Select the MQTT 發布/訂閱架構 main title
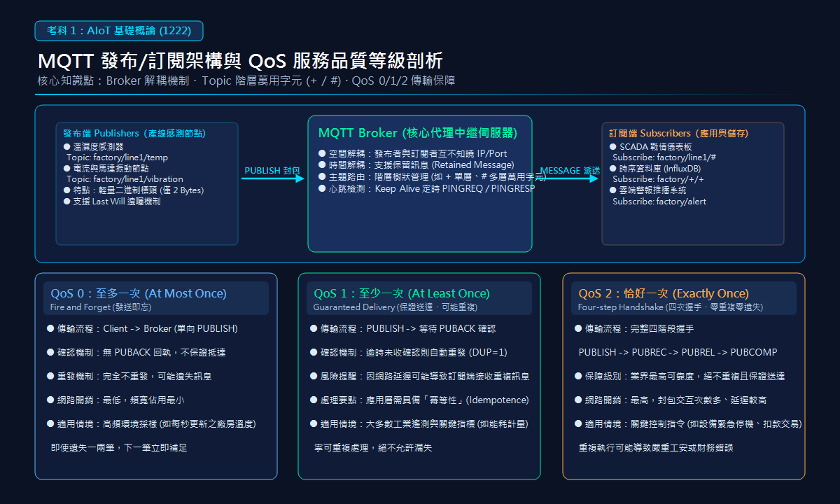 (x=240, y=60)
